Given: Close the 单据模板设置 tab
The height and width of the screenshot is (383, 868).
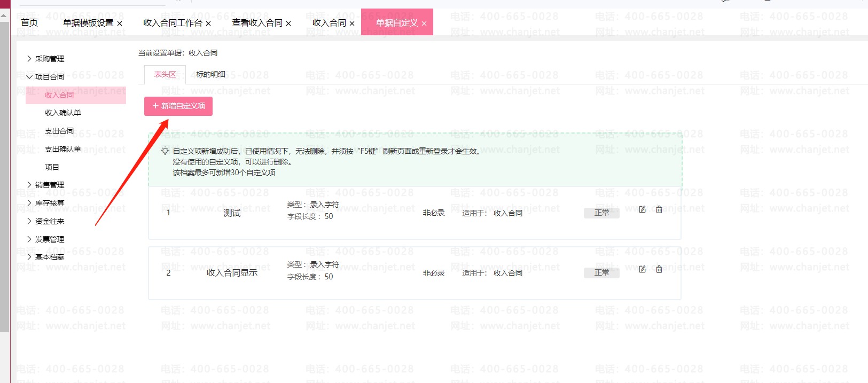Looking at the screenshot, I should click(x=120, y=24).
